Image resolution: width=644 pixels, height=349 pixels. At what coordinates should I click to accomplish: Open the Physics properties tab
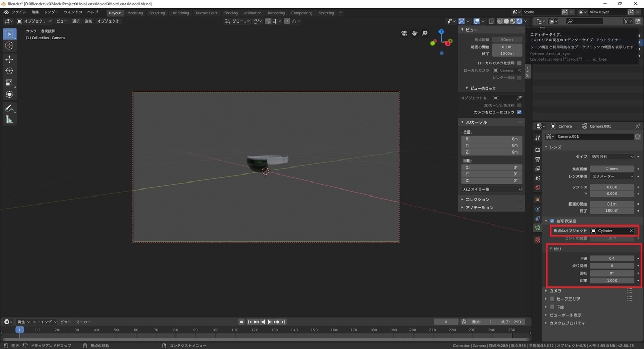click(x=538, y=209)
